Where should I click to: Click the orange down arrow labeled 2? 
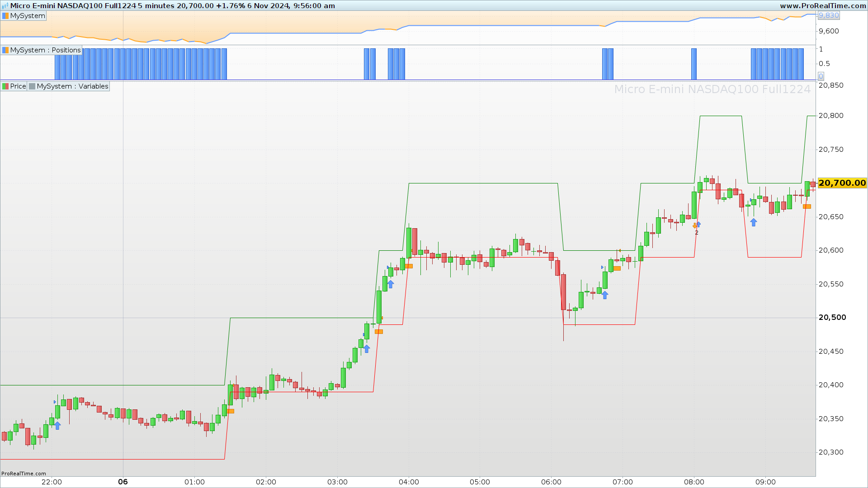(695, 226)
